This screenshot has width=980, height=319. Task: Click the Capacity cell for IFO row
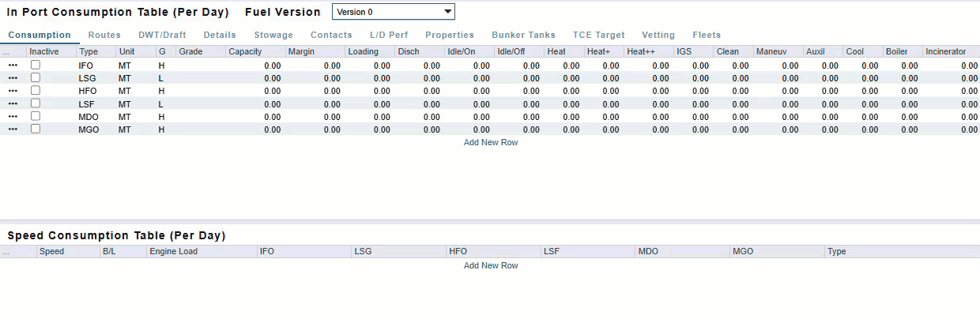click(254, 66)
